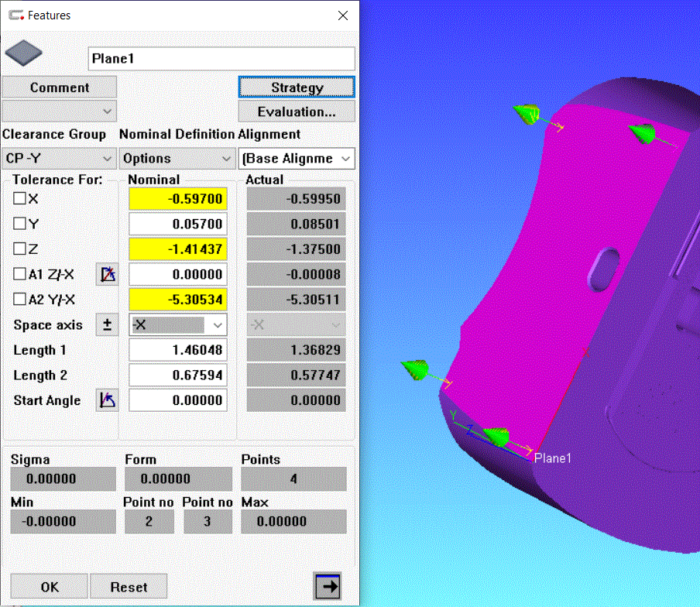Click the right arrow button at bottom
Image resolution: width=700 pixels, height=607 pixels.
pyautogui.click(x=328, y=587)
